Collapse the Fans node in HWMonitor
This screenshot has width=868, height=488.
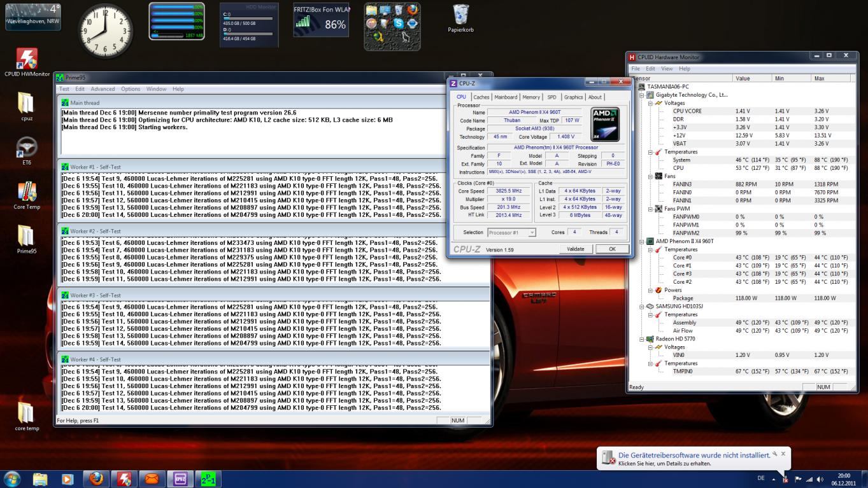[x=650, y=176]
